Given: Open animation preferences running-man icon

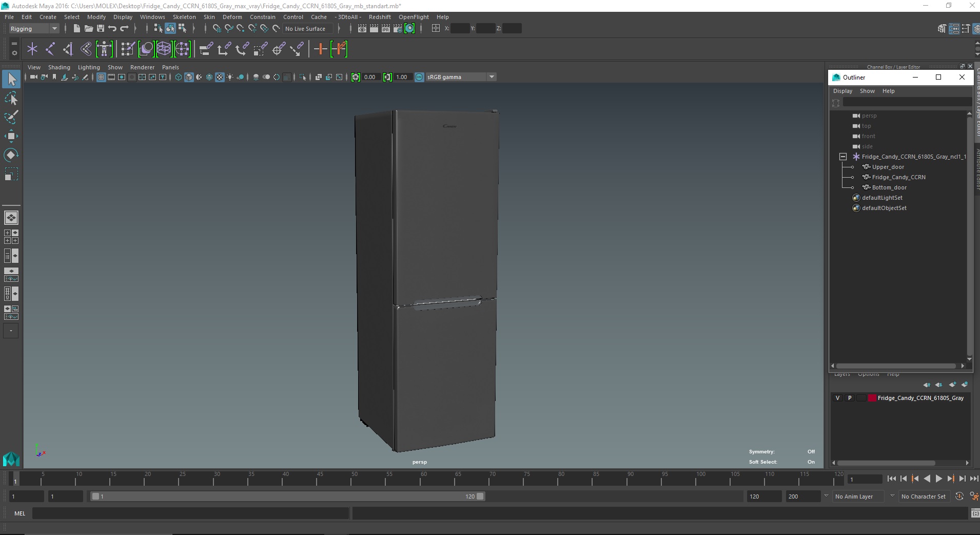Looking at the screenshot, I should (974, 496).
